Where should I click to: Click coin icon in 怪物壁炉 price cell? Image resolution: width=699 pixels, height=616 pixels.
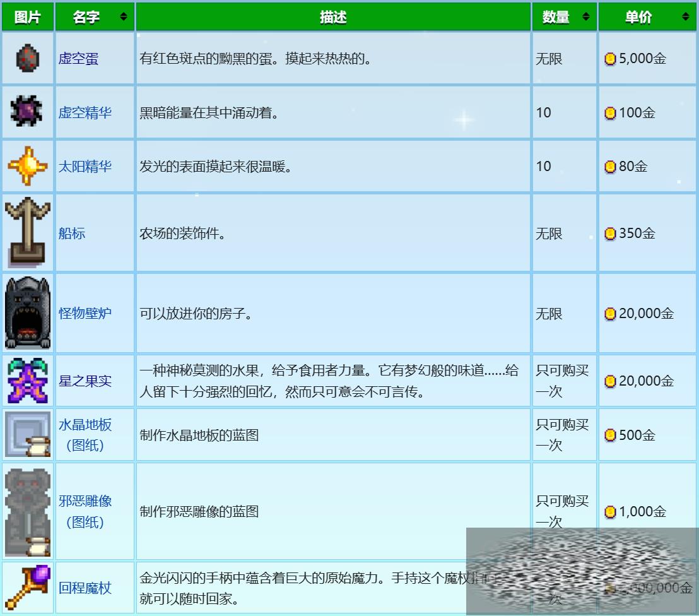click(x=610, y=314)
